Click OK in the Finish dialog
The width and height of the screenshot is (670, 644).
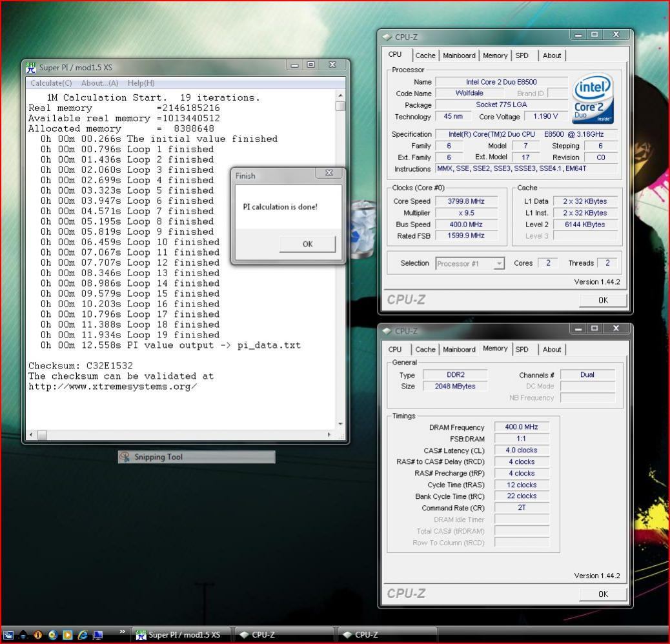pos(308,245)
